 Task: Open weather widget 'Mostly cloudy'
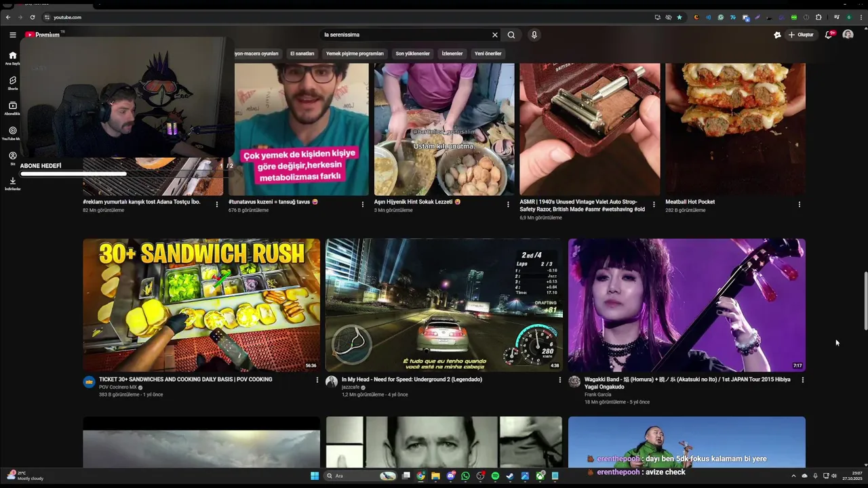pos(25,476)
